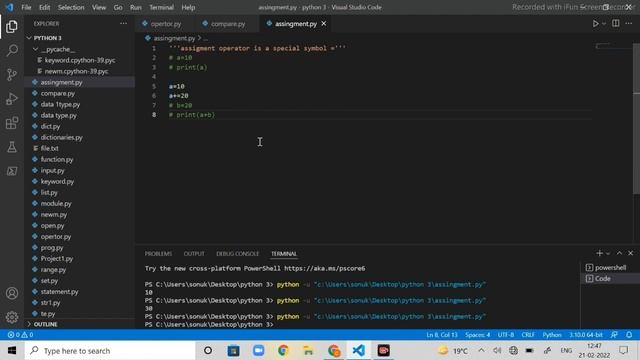This screenshot has height=360, width=640.
Task: Select the Code terminal instance
Action: [610, 279]
